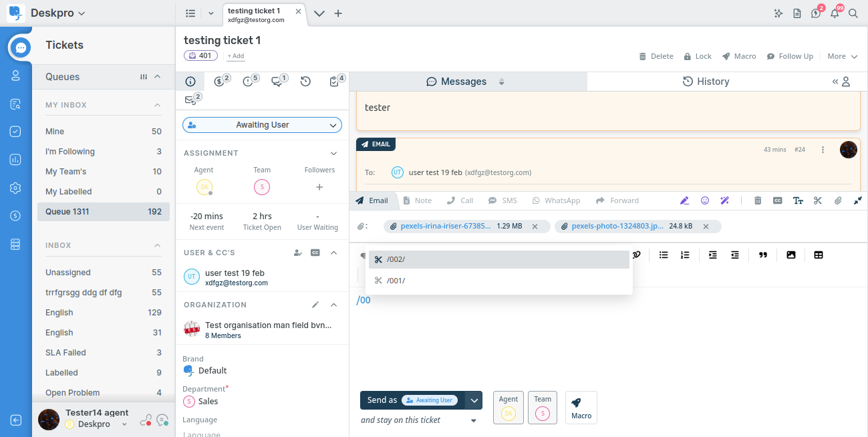
Task: Open the notifications bell icon
Action: tap(835, 13)
